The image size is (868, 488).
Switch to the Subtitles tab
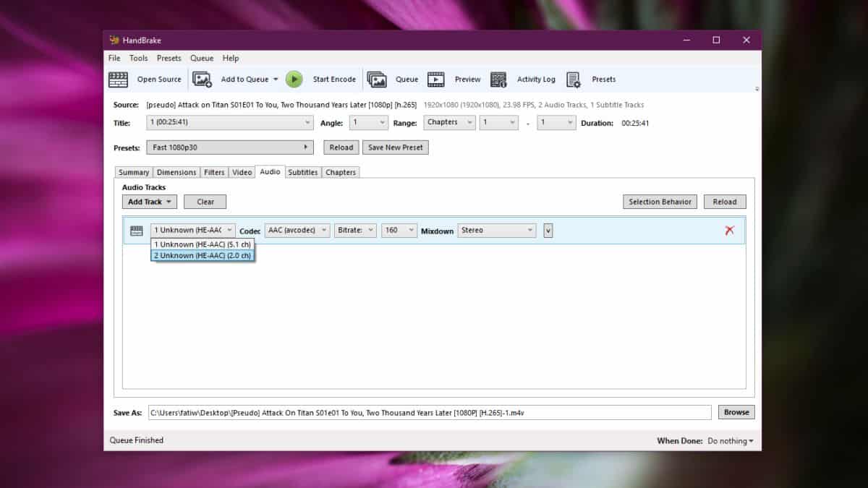pos(303,172)
